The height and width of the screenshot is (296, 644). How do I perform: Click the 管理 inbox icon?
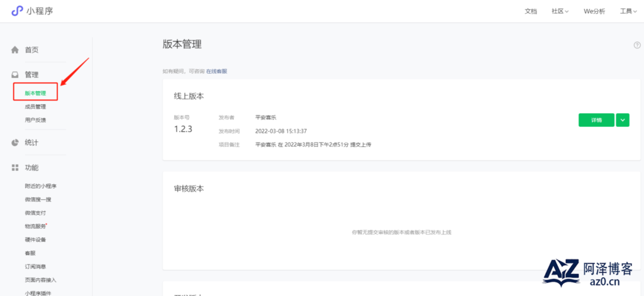(x=15, y=75)
